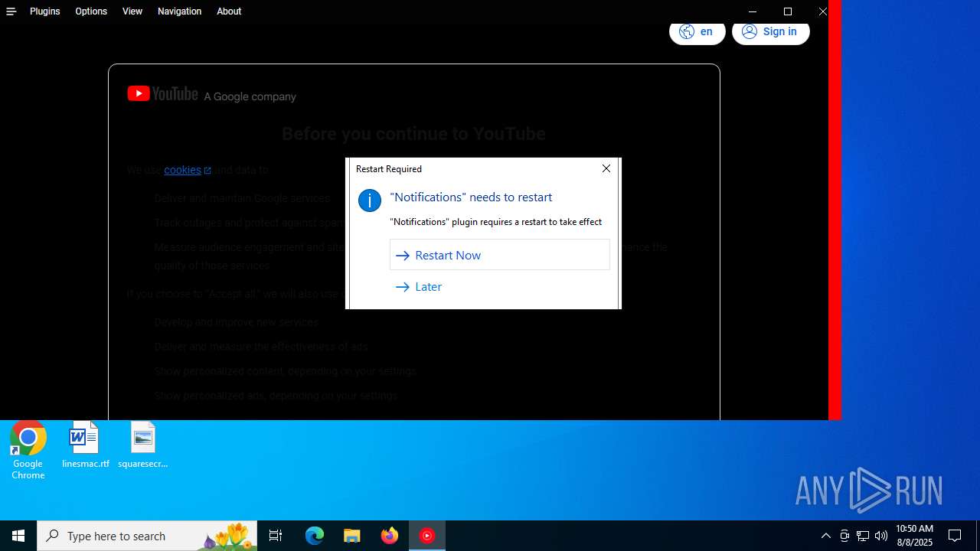Viewport: 980px width, 551px height.
Task: Open the Windows Start menu
Action: point(18,536)
